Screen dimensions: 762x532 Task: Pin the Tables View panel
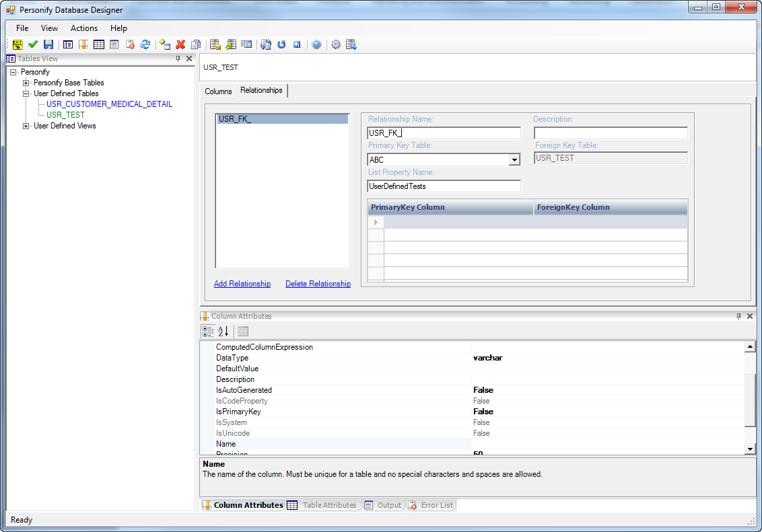(178, 59)
